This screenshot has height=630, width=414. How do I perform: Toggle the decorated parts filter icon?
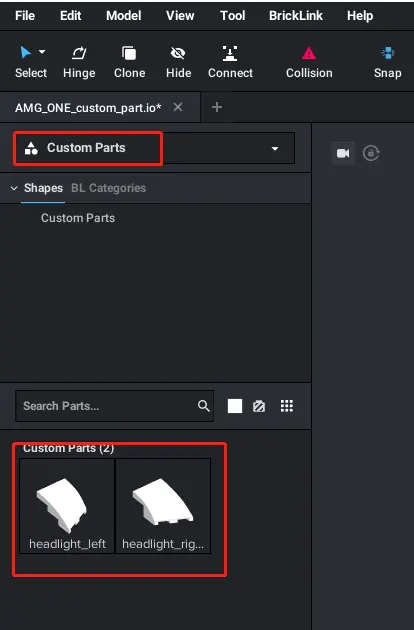(x=259, y=406)
